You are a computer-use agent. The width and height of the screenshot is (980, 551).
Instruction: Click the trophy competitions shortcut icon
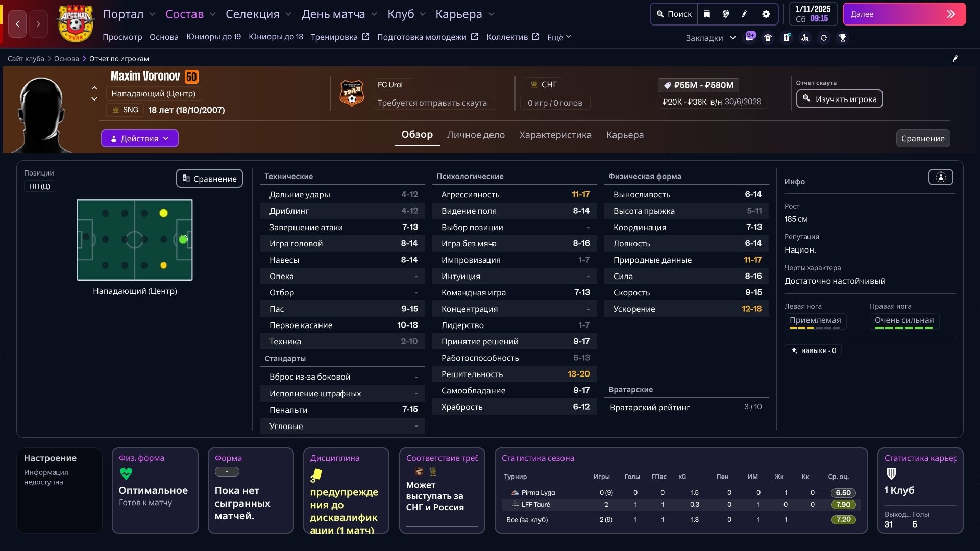tap(843, 38)
